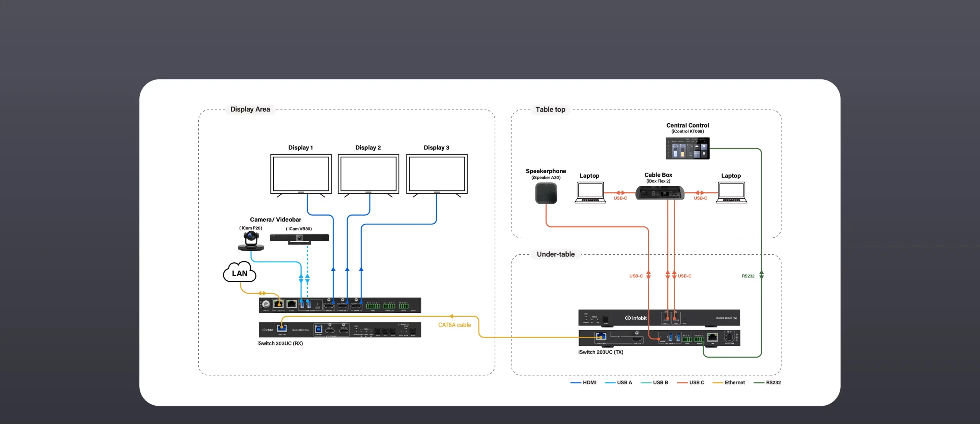The height and width of the screenshot is (424, 980).
Task: Select the iCam P20 PTZ camera image
Action: 251,241
